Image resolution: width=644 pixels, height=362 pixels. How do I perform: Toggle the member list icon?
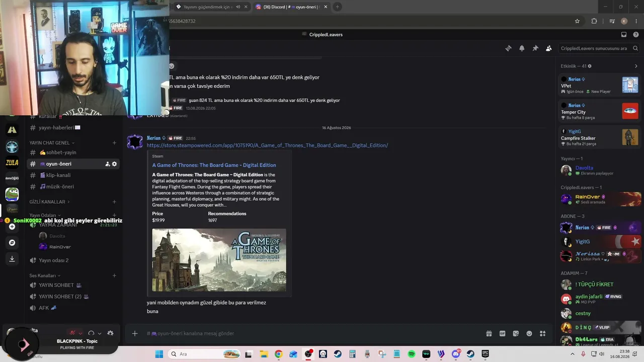click(549, 48)
